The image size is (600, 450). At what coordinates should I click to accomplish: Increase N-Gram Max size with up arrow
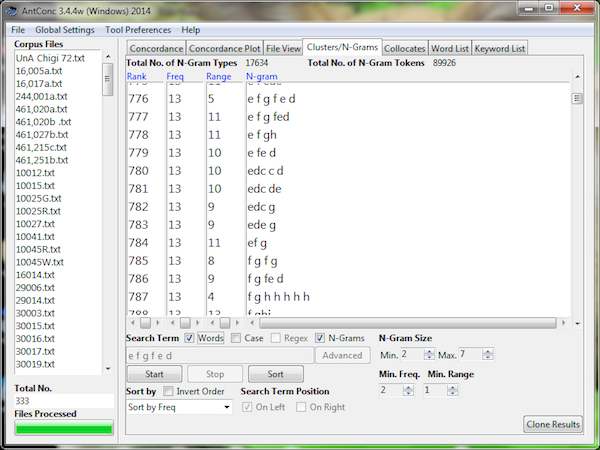pyautogui.click(x=488, y=351)
